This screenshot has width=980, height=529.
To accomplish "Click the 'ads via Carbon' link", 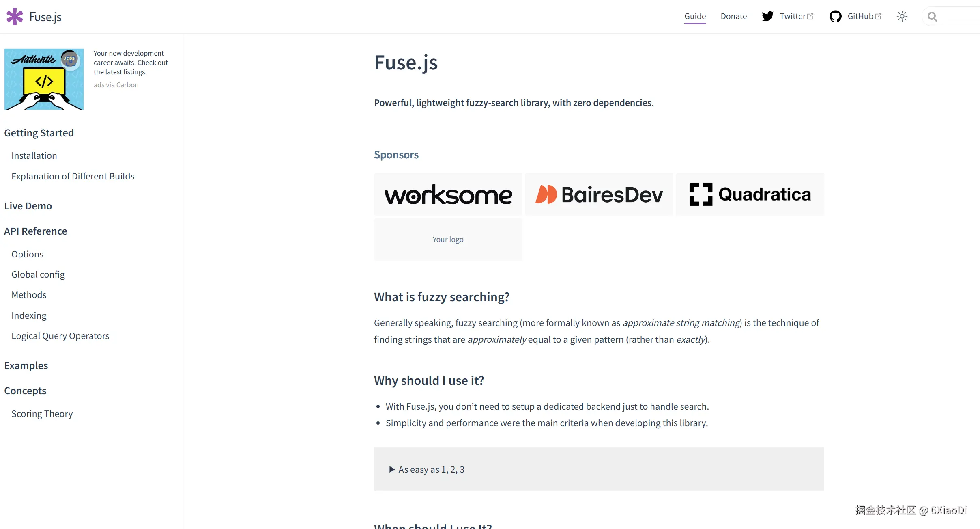I will point(116,85).
